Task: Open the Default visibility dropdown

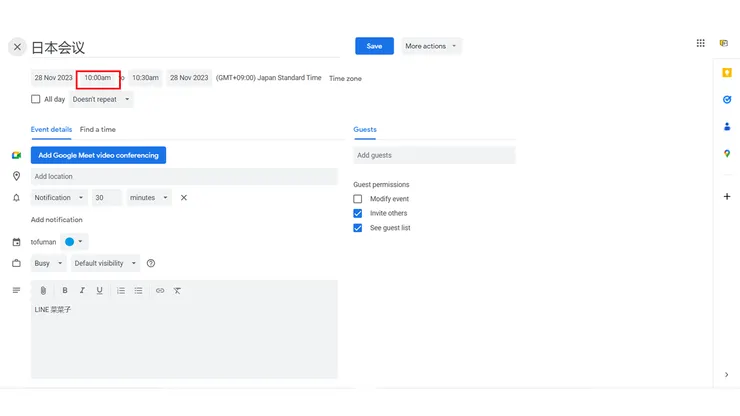Action: tap(105, 263)
